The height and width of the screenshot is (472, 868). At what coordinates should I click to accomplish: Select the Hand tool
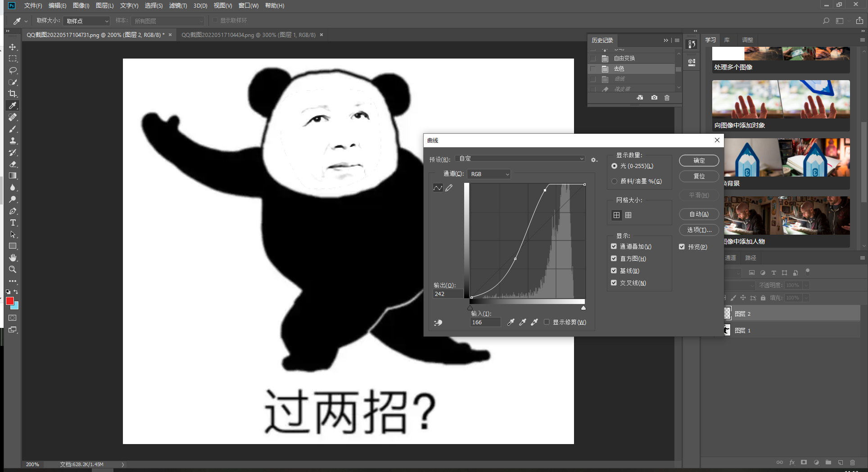tap(13, 258)
